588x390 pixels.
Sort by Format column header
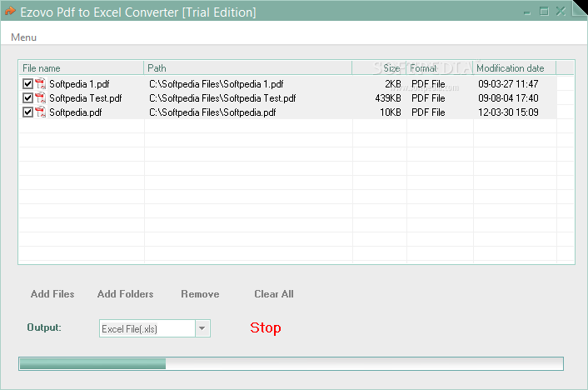coord(440,68)
